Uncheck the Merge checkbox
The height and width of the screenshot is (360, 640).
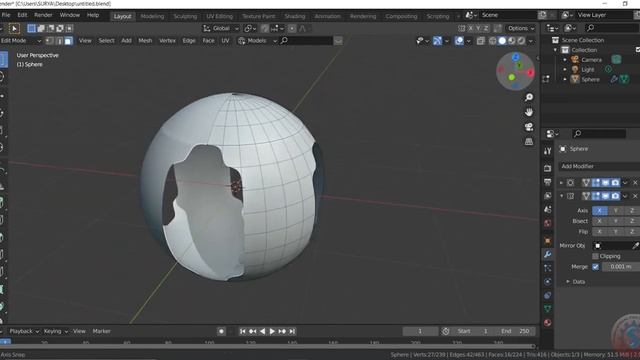[596, 267]
